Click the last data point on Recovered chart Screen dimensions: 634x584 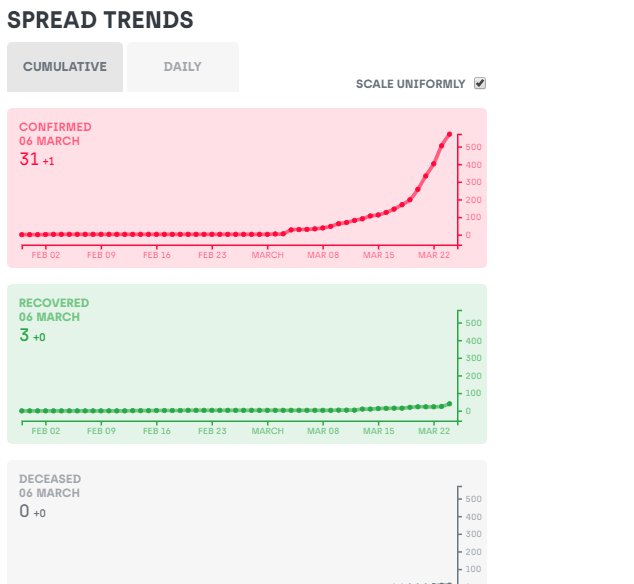(449, 404)
